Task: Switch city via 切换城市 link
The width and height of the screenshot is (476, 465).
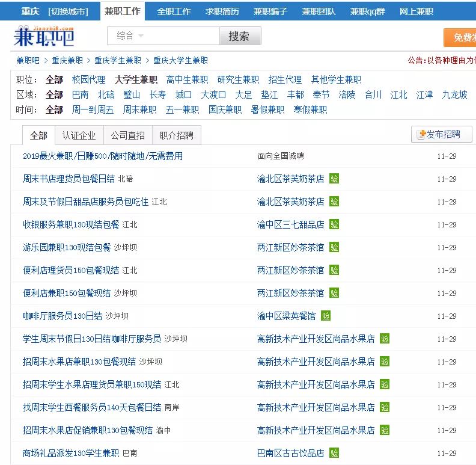Action: (x=68, y=11)
